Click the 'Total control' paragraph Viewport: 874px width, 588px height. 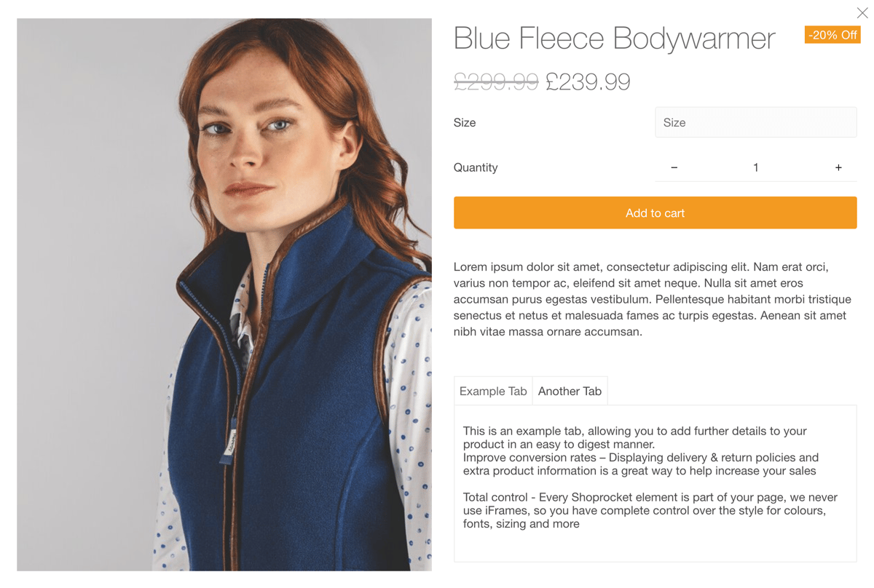650,510
